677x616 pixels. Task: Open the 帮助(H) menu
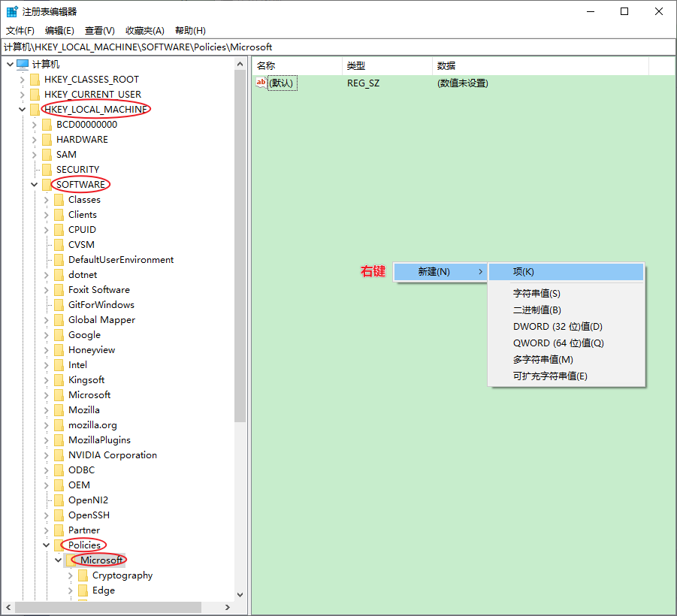(x=190, y=31)
